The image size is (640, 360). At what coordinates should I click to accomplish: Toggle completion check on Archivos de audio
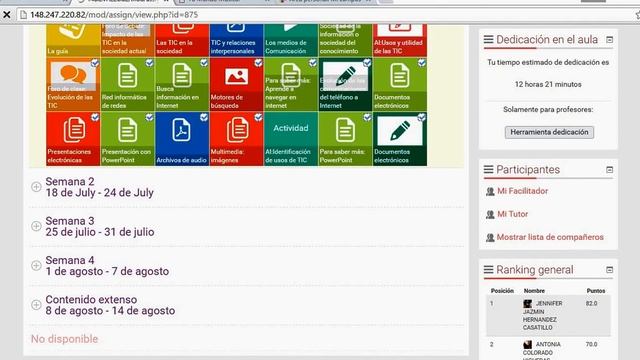click(204, 118)
